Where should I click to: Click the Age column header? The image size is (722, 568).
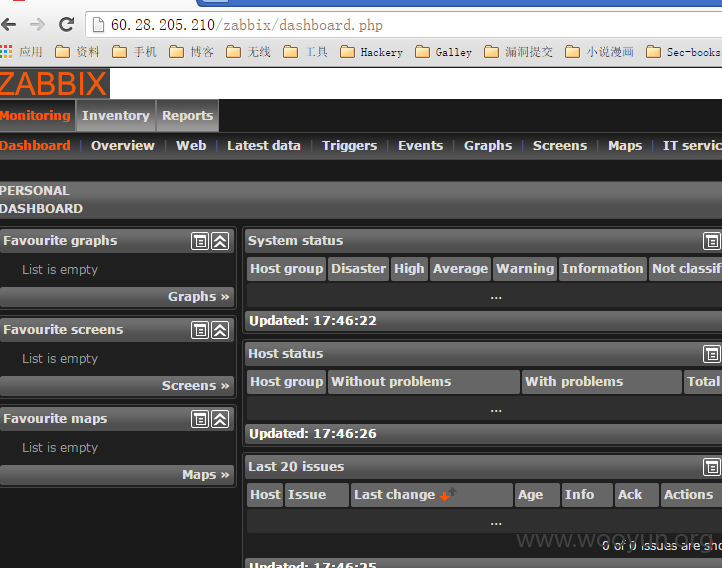click(x=537, y=495)
